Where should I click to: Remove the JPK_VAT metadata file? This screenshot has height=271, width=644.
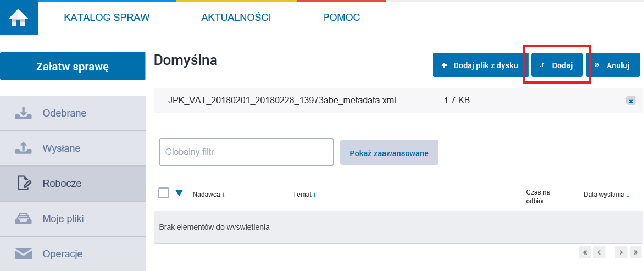pyautogui.click(x=631, y=101)
